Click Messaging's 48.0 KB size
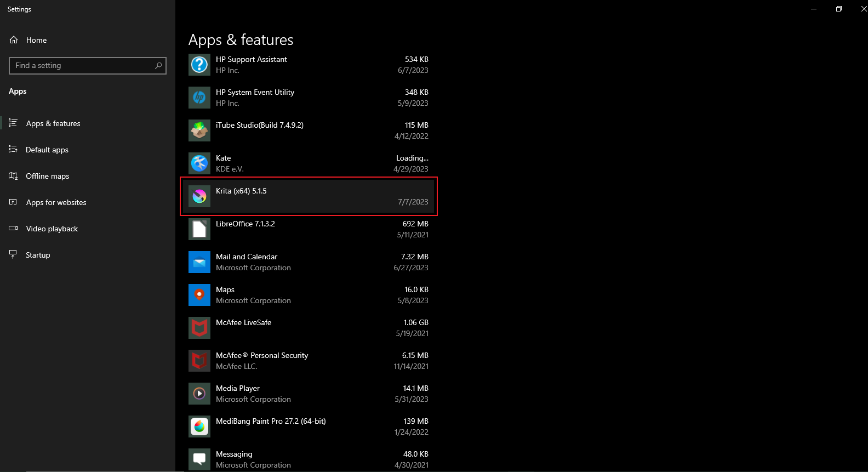868x472 pixels. click(416, 454)
